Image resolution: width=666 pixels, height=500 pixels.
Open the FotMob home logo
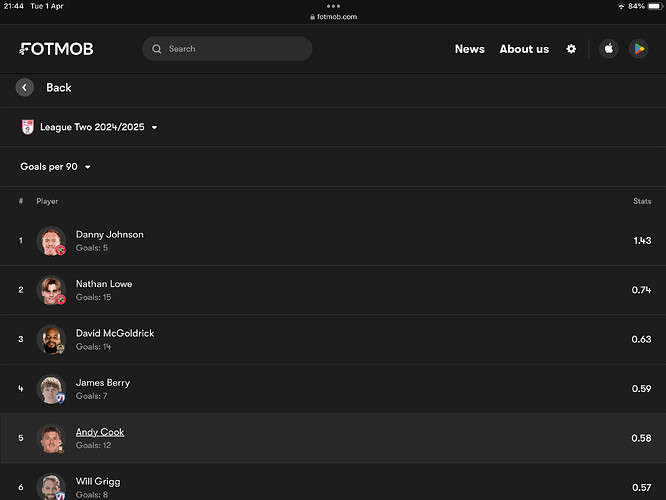(56, 49)
